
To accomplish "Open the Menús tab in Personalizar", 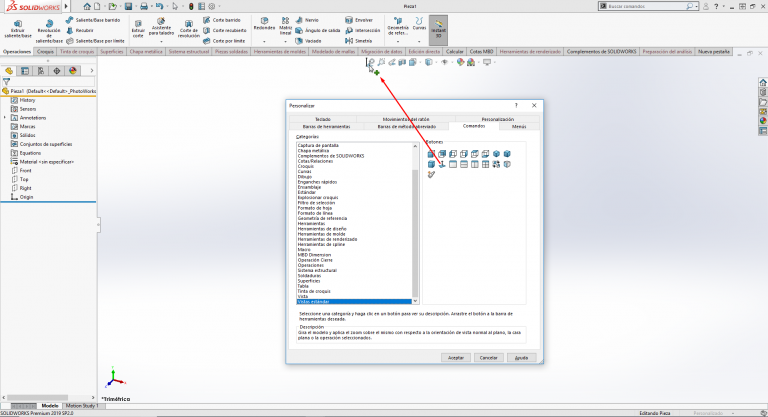I will 519,126.
